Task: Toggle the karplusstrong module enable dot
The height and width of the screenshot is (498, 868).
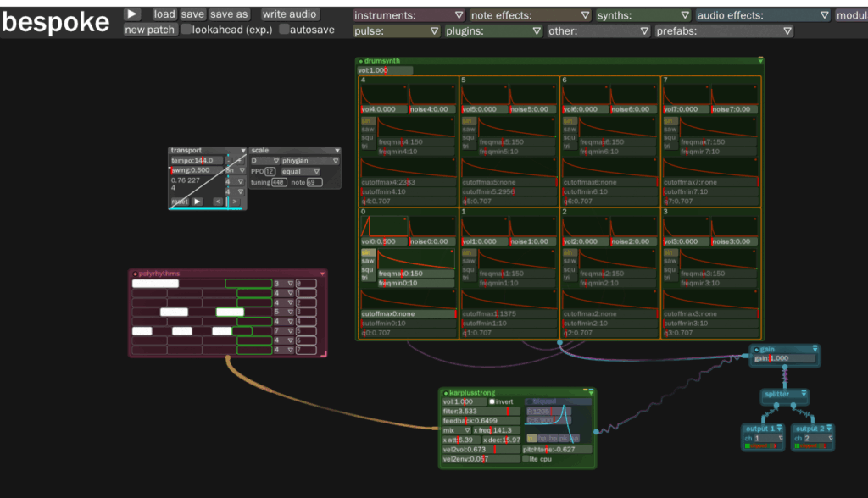Action: 446,394
